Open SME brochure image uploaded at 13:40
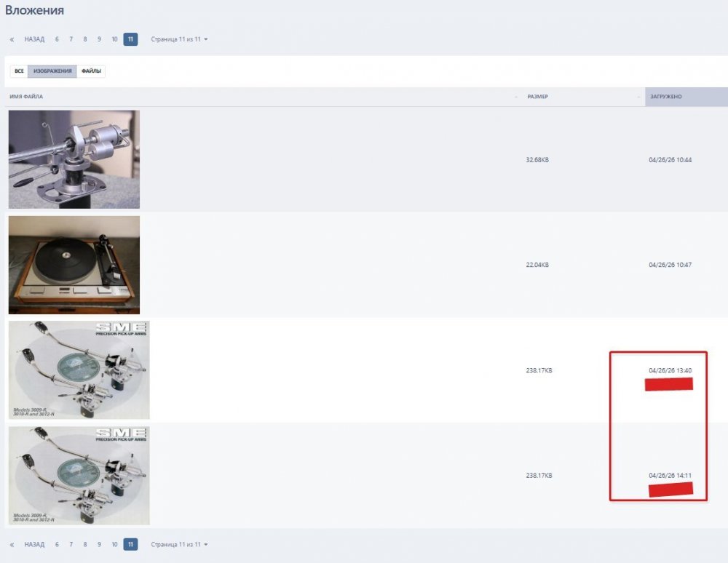This screenshot has width=728, height=563. 79,370
